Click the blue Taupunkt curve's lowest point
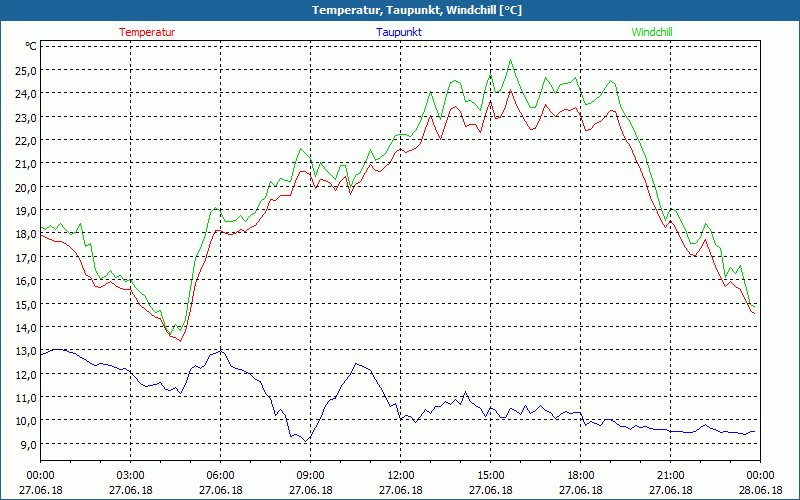The width and height of the screenshot is (800, 500). pos(308,441)
